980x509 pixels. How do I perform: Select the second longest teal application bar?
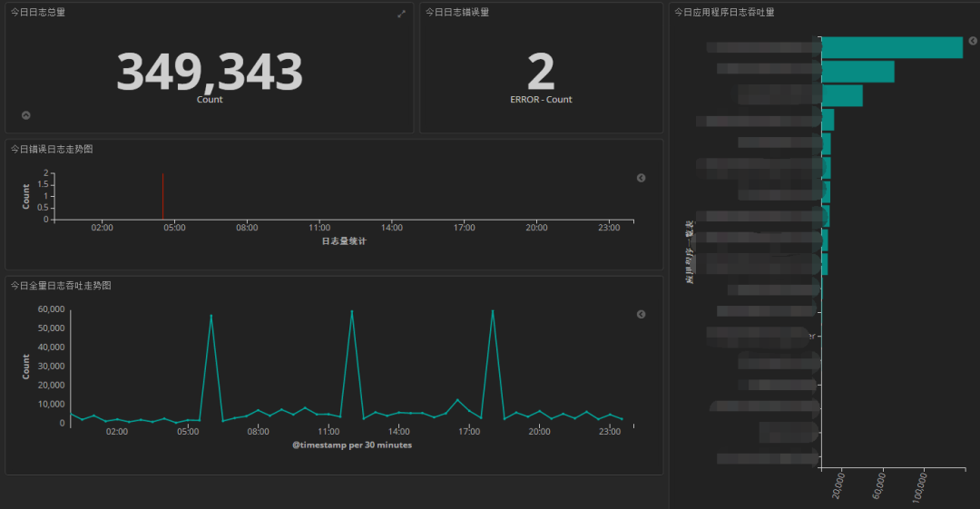coord(857,72)
